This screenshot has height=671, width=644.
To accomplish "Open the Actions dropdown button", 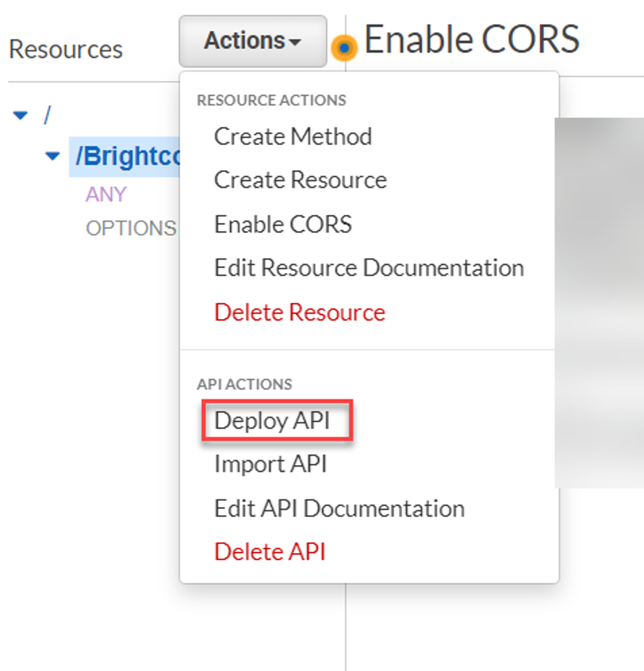I will tap(253, 41).
